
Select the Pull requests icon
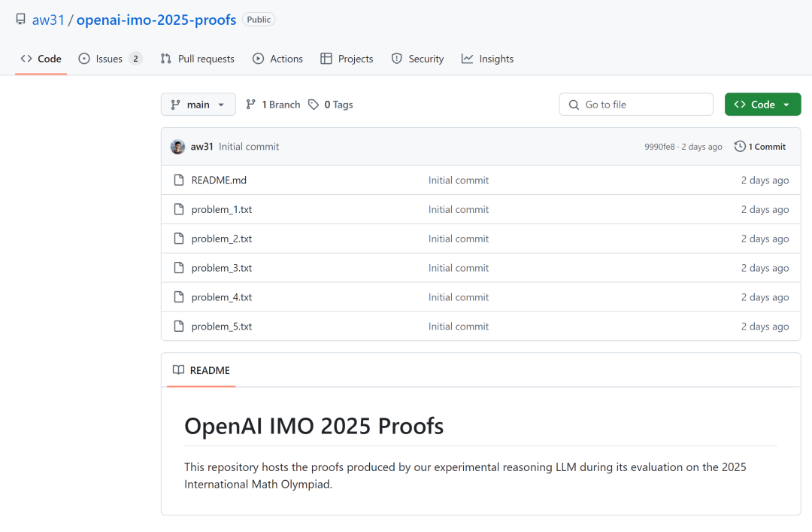[165, 58]
